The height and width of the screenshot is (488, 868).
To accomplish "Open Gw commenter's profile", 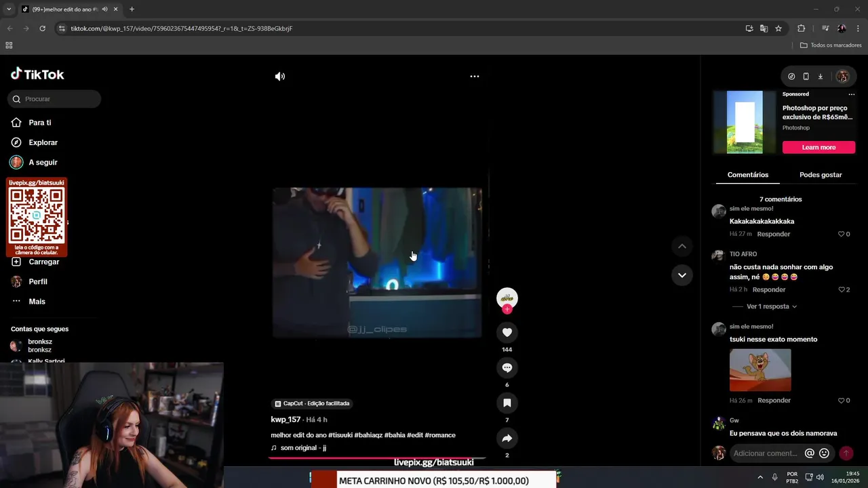I will [734, 421].
